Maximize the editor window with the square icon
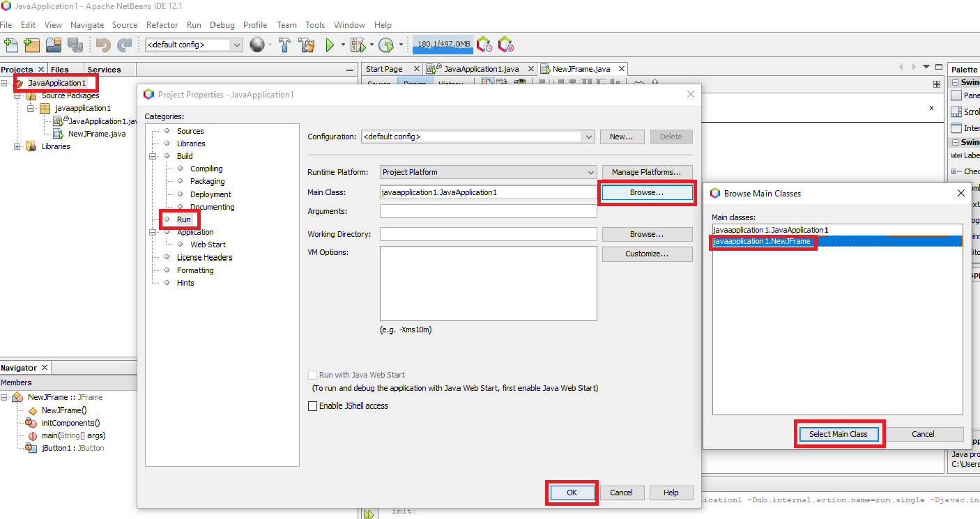This screenshot has width=980, height=519. click(939, 67)
